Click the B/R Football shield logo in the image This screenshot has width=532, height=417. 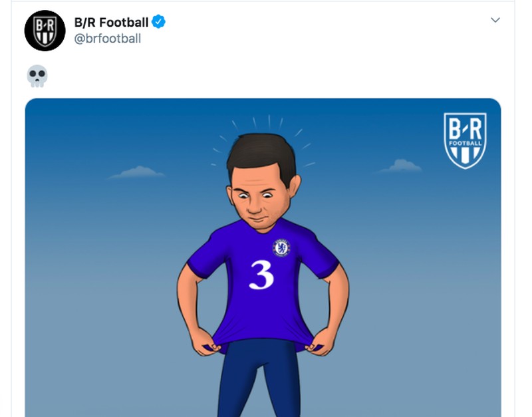[x=465, y=140]
